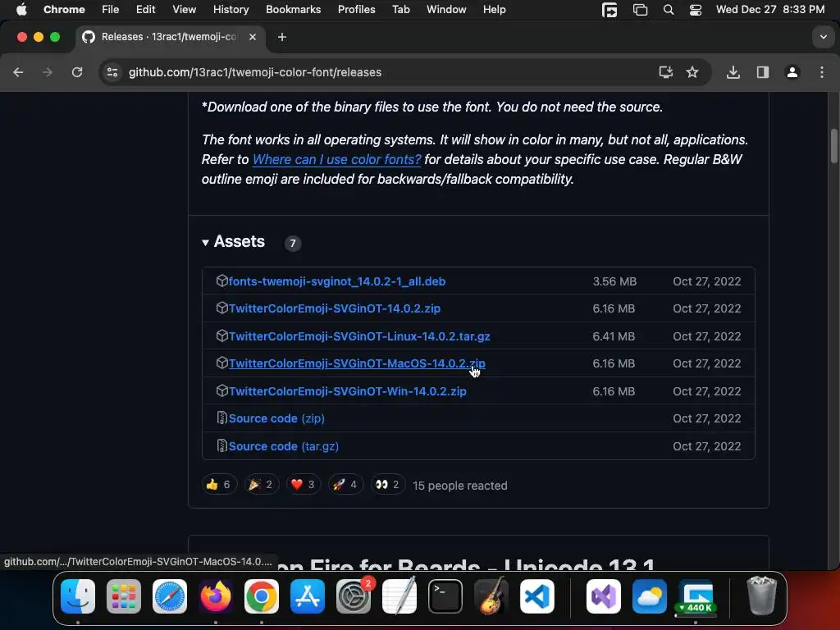Open Launchpad from the Dock
This screenshot has width=840, height=630.
tap(124, 596)
